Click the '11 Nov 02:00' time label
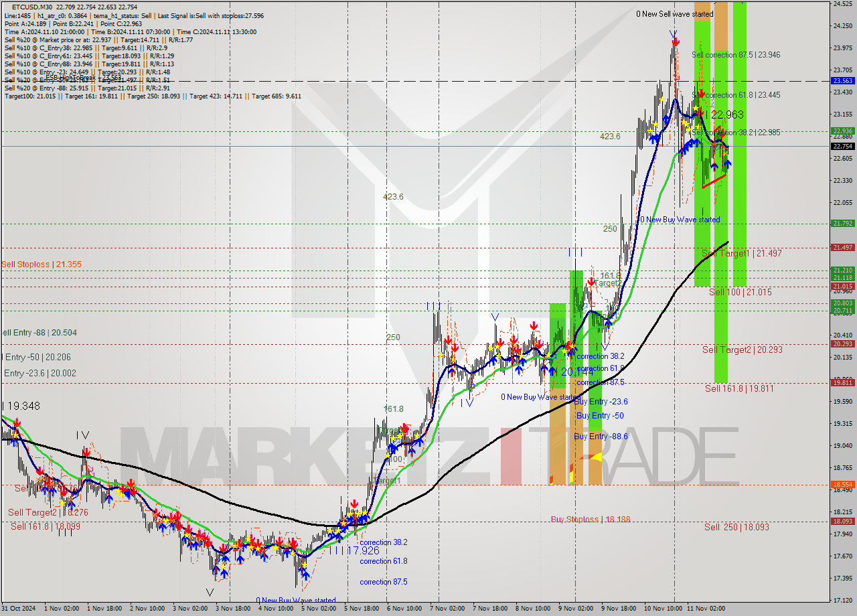This screenshot has height=616, width=857. [707, 609]
